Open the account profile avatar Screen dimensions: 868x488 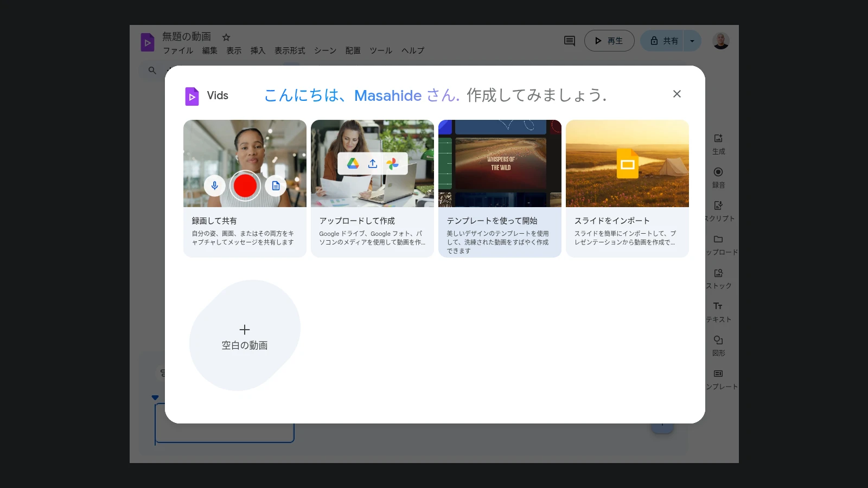(721, 41)
